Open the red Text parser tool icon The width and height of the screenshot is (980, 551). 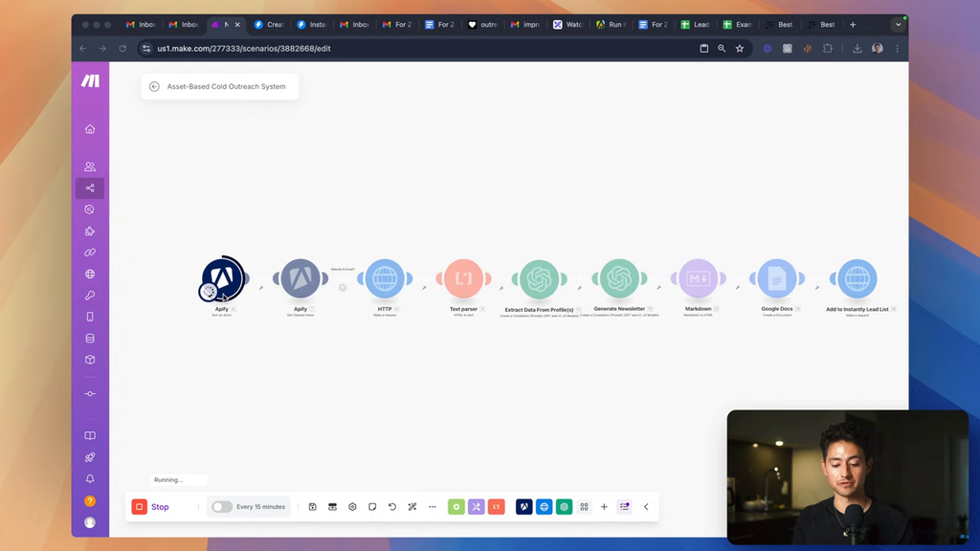(497, 507)
